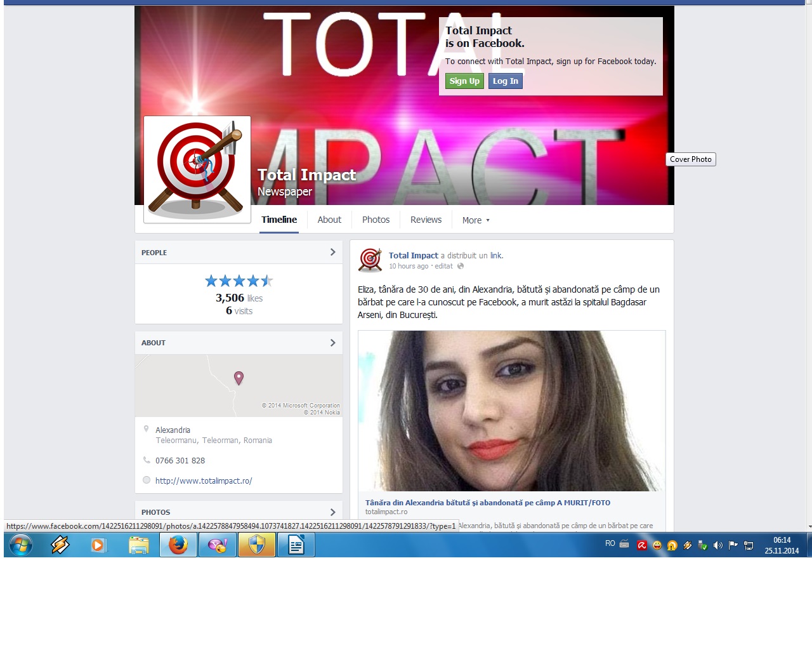The width and height of the screenshot is (812, 650).
Task: Expand the Photos section chevron
Action: (332, 512)
